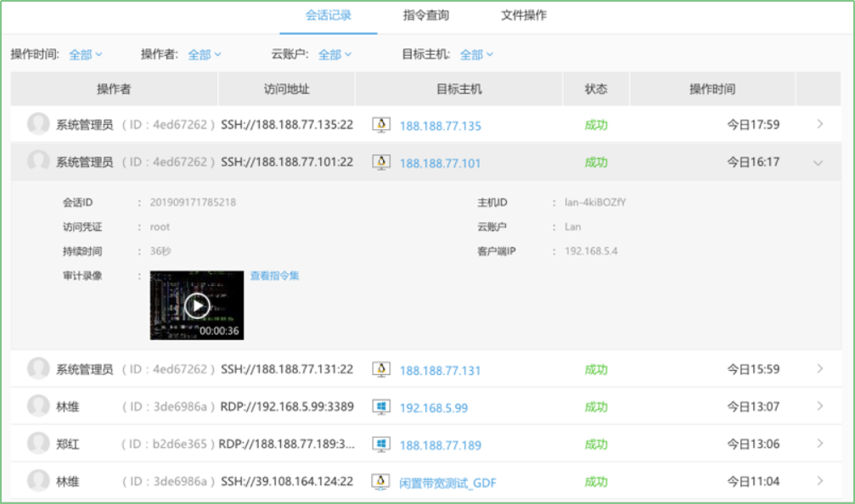The image size is (855, 504).
Task: Click the Linux icon beside 闲置带宽测试_GDF
Action: click(380, 481)
